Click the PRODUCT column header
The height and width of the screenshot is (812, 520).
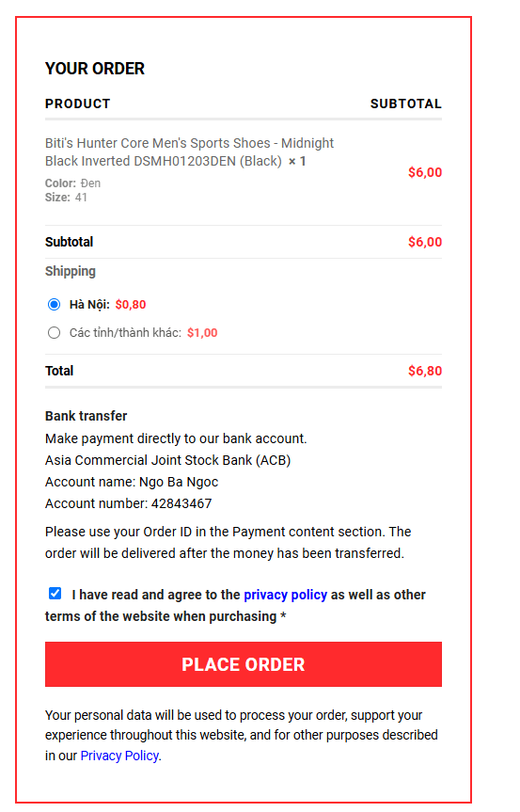point(78,103)
